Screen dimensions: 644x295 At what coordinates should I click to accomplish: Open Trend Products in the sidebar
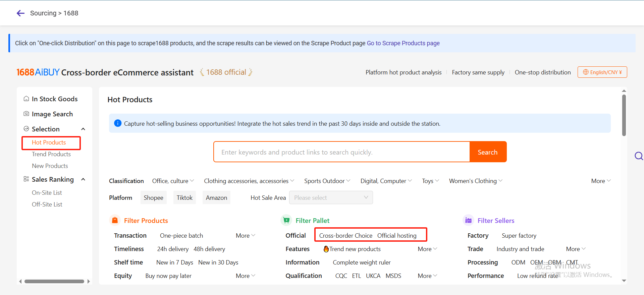pos(51,154)
